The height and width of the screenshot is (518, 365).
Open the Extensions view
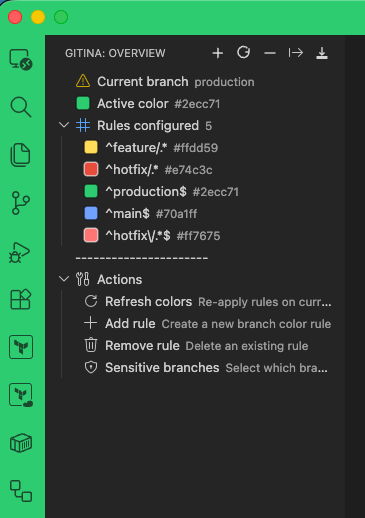[21, 299]
